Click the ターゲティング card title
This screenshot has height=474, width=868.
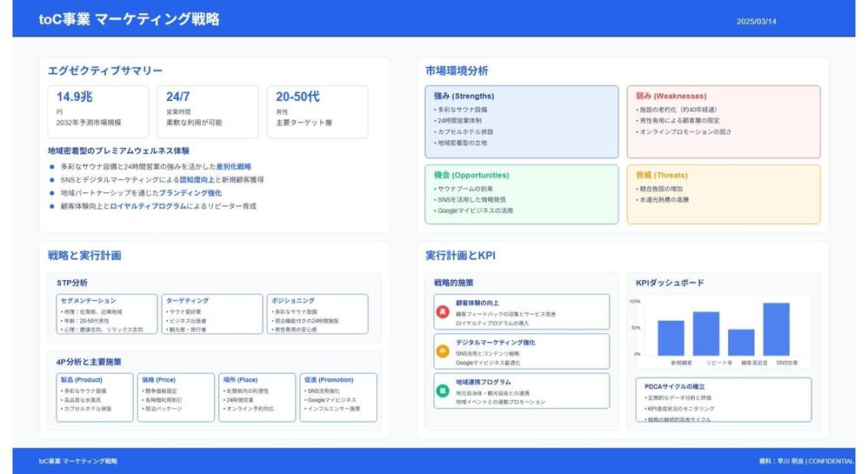tap(187, 301)
